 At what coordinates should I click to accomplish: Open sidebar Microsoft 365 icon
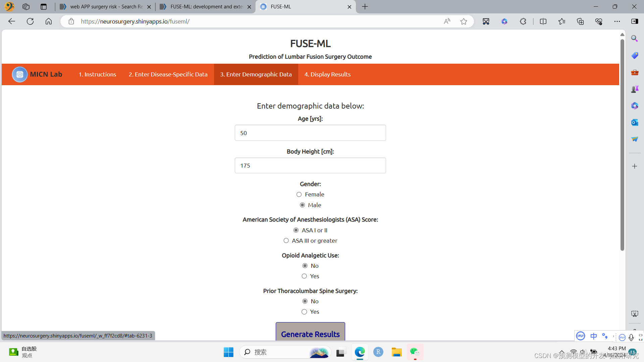[635, 106]
